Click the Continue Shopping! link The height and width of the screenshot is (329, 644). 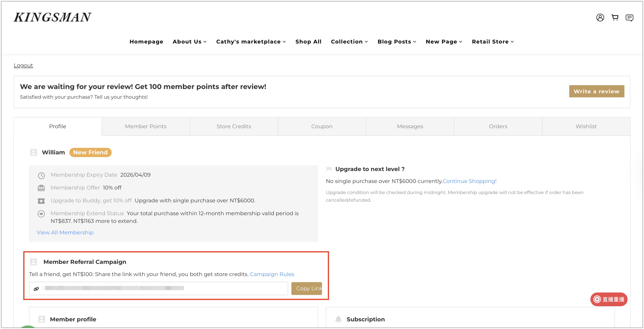click(x=469, y=181)
